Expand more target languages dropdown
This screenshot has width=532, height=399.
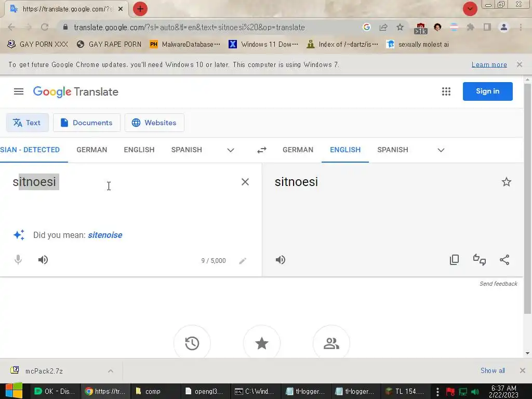point(441,150)
